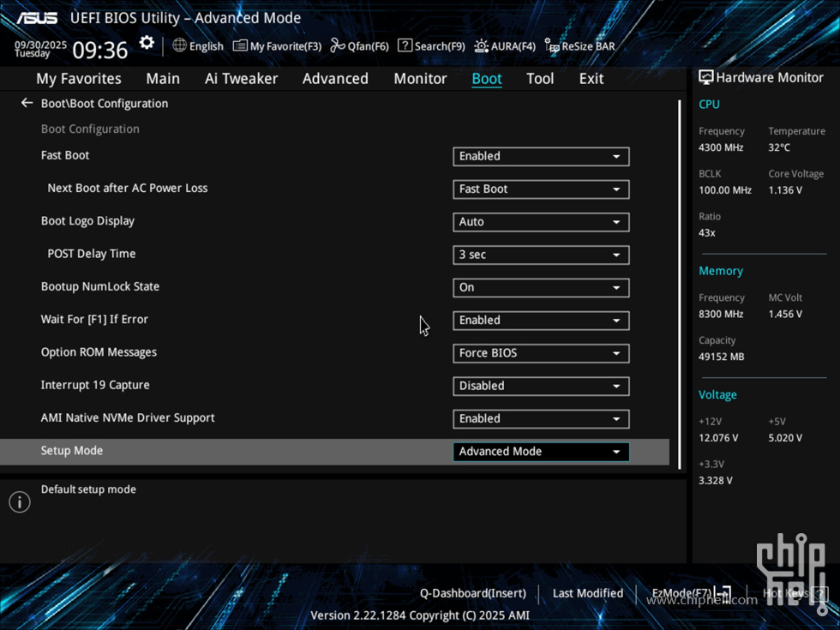Click Q-Dashboard(Insert) button
This screenshot has width=840, height=630.
click(x=472, y=593)
